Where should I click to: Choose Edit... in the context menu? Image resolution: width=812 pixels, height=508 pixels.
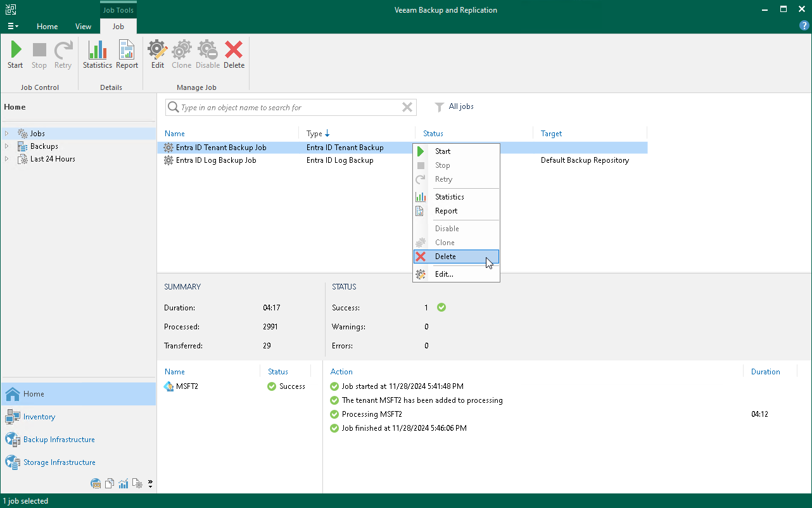click(x=456, y=274)
